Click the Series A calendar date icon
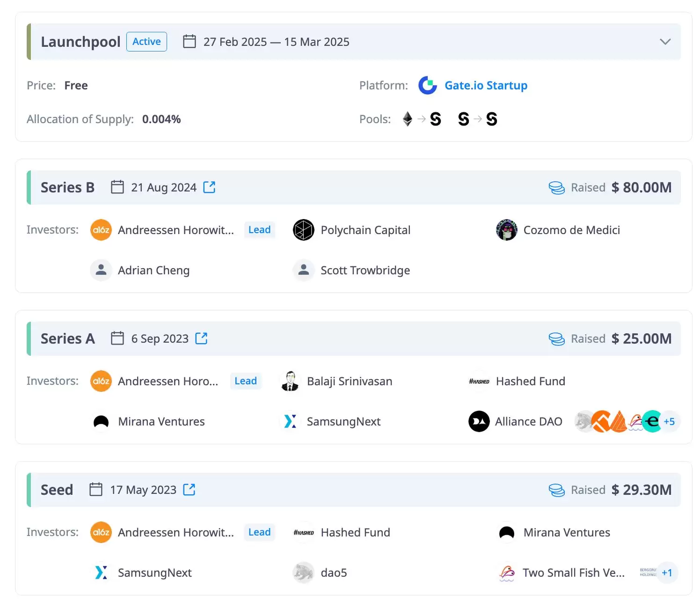Viewport: 700px width, 602px height. pyautogui.click(x=117, y=338)
